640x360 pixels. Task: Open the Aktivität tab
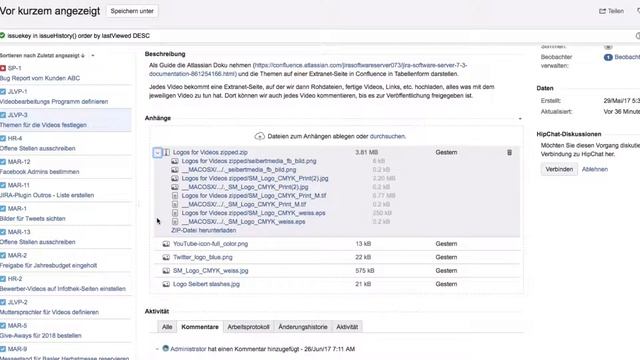tap(347, 327)
